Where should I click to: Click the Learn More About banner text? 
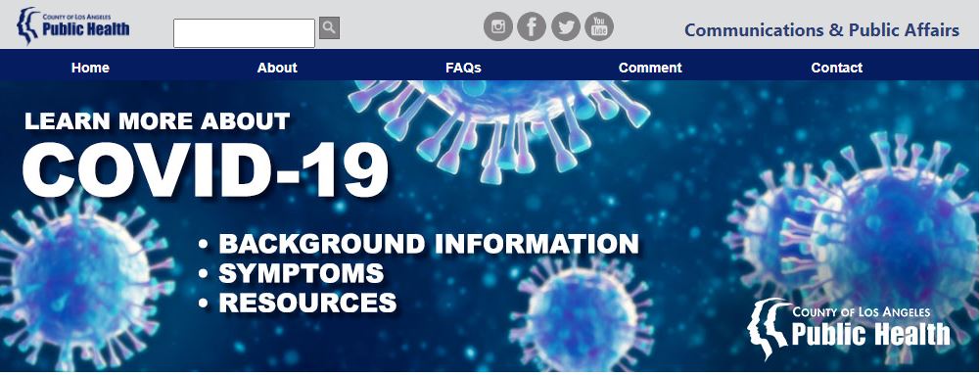click(157, 121)
